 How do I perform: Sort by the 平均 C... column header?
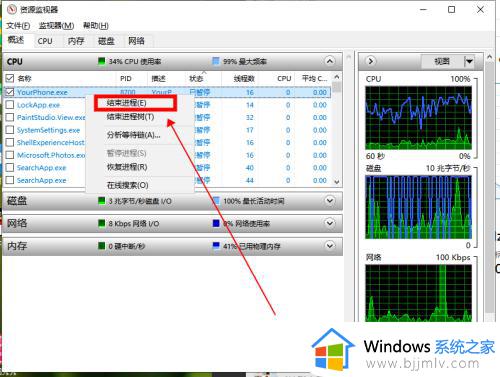click(314, 78)
